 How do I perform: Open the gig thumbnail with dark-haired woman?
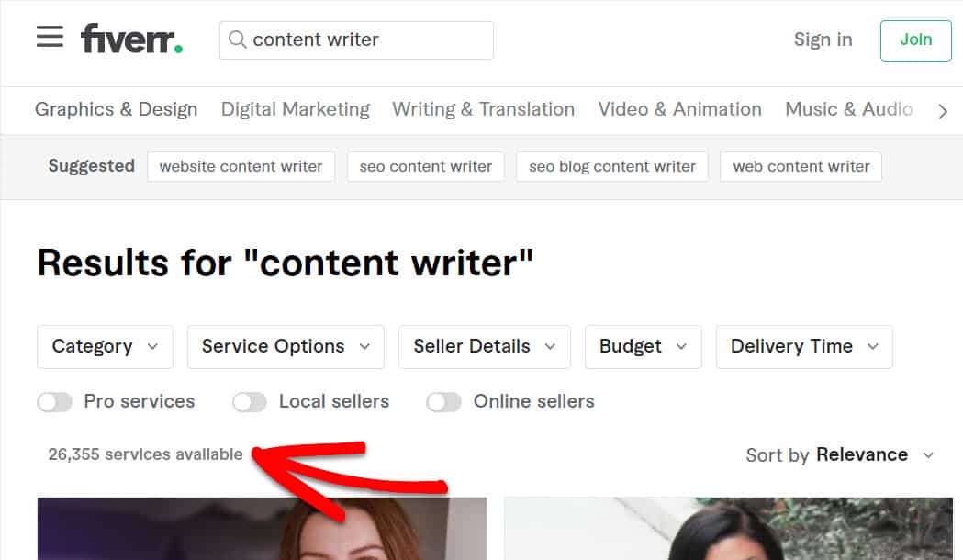tap(728, 529)
